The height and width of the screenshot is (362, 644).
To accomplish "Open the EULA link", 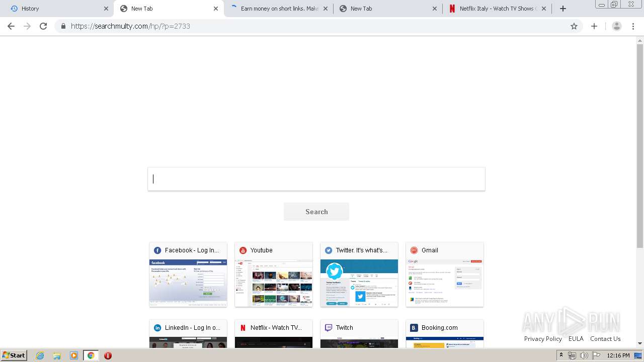I will click(576, 339).
